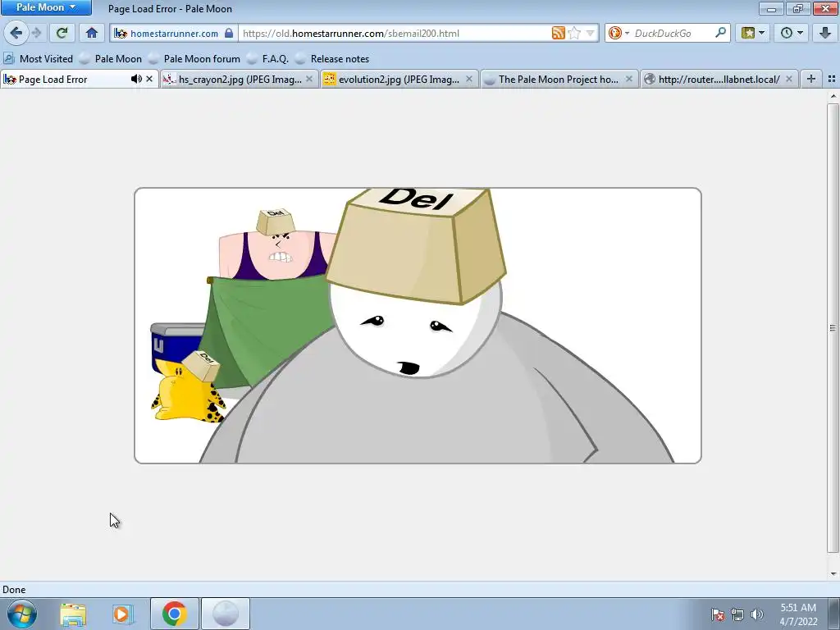Click the Show desktop button

coord(834,614)
